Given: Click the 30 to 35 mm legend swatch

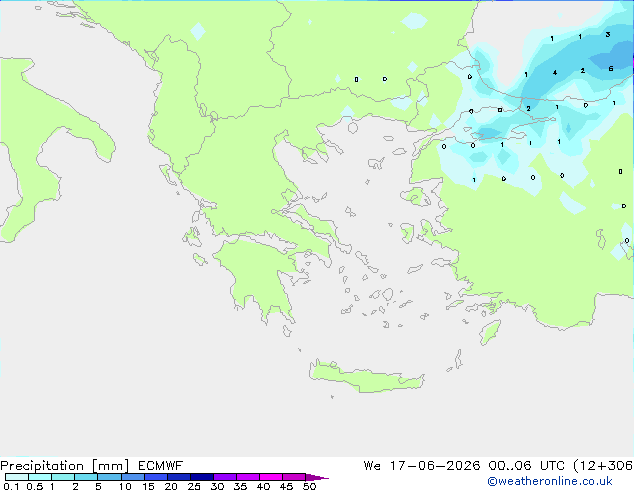Looking at the screenshot, I should point(225,477).
